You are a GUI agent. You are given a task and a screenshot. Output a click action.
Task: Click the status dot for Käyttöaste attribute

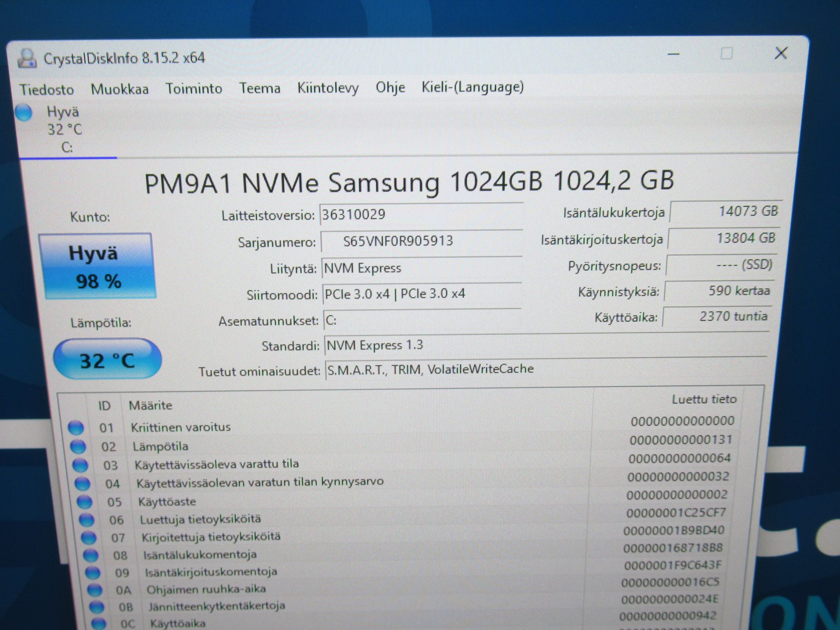[x=84, y=502]
